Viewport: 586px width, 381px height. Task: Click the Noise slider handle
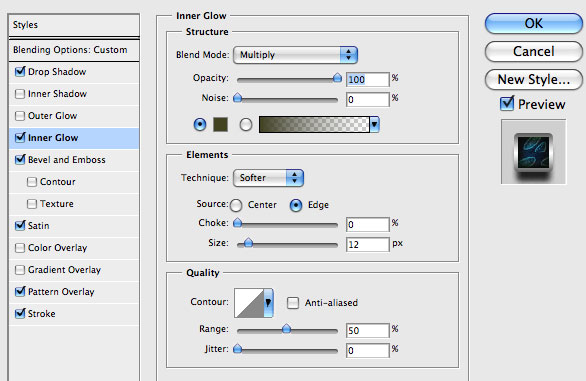point(237,98)
